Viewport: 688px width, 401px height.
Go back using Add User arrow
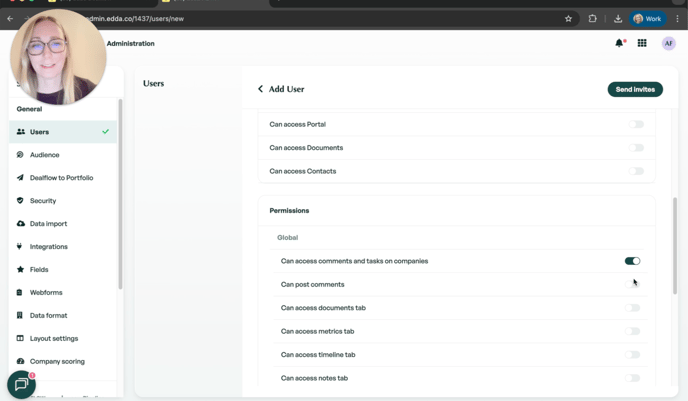(x=261, y=89)
